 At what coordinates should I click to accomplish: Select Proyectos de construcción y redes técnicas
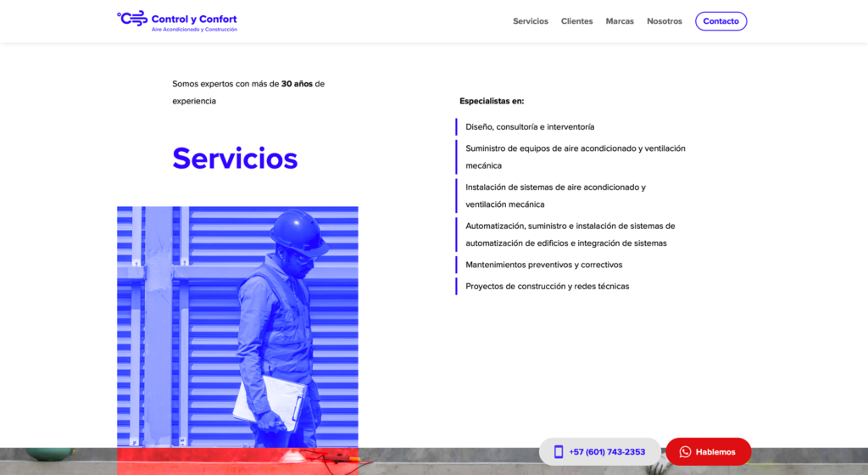pyautogui.click(x=547, y=287)
